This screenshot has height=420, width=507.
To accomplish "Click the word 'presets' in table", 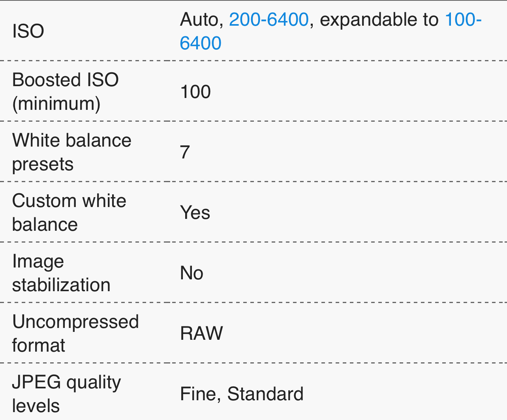I will 43,164.
